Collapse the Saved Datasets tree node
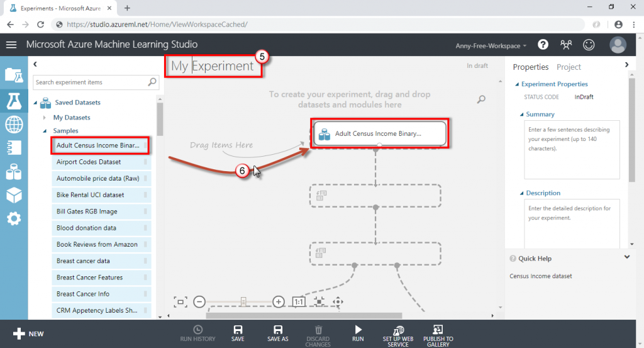644x348 pixels. click(35, 103)
